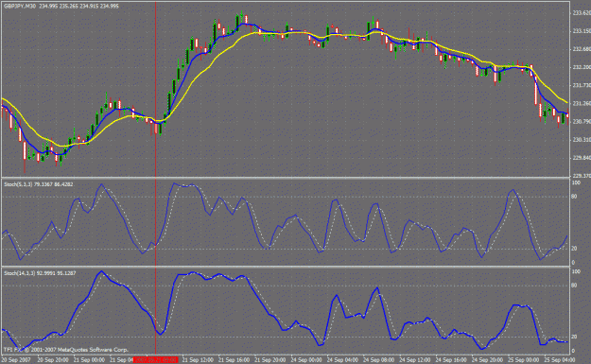Click the 80 level in Stoch(14,3,3) scale
This screenshot has width=591, height=364.
pos(574,286)
